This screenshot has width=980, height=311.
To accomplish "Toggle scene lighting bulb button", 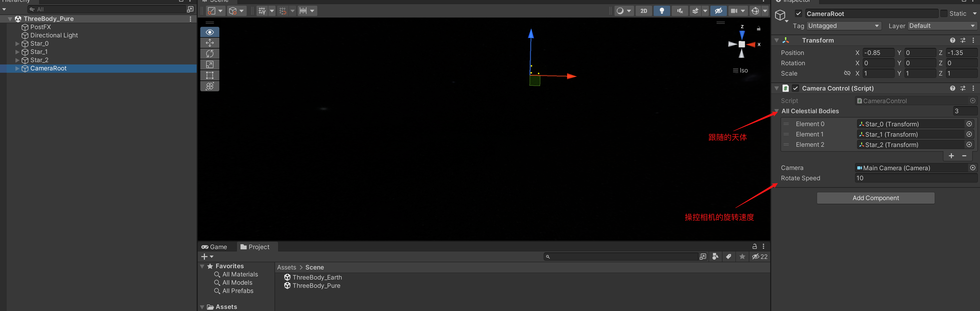I will 662,11.
